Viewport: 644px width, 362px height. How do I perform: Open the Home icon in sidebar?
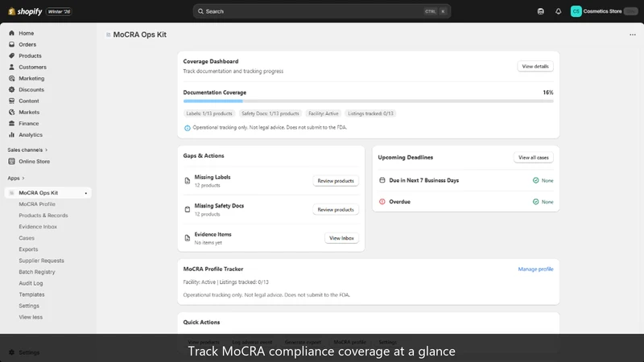coord(11,33)
